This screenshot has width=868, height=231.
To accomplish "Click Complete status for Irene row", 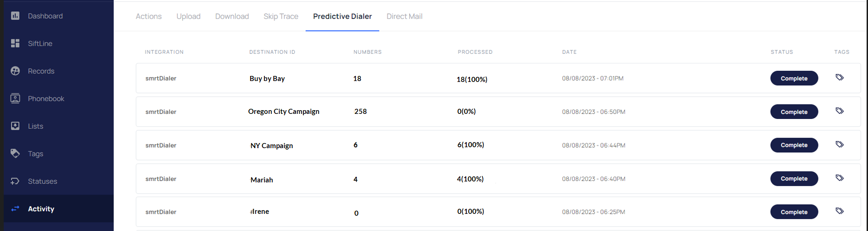I will coord(794,212).
